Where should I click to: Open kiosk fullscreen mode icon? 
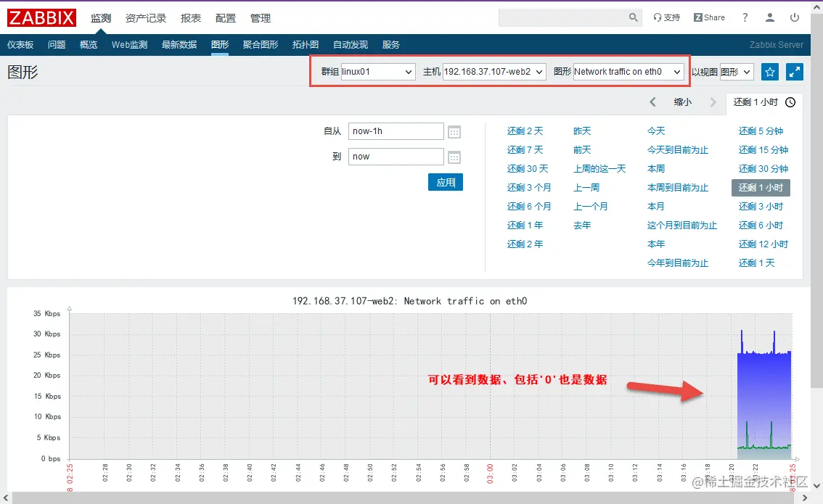click(794, 72)
